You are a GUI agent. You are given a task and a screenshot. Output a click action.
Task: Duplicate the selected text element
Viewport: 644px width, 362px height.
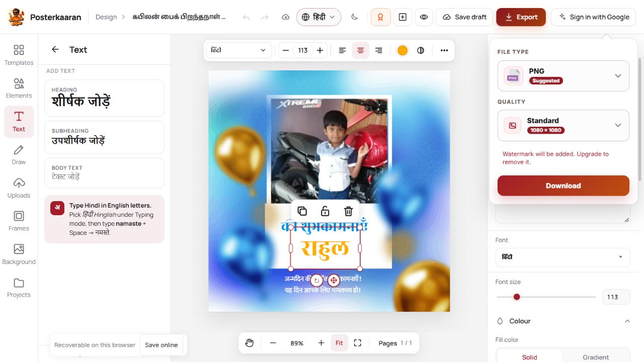pos(302,211)
